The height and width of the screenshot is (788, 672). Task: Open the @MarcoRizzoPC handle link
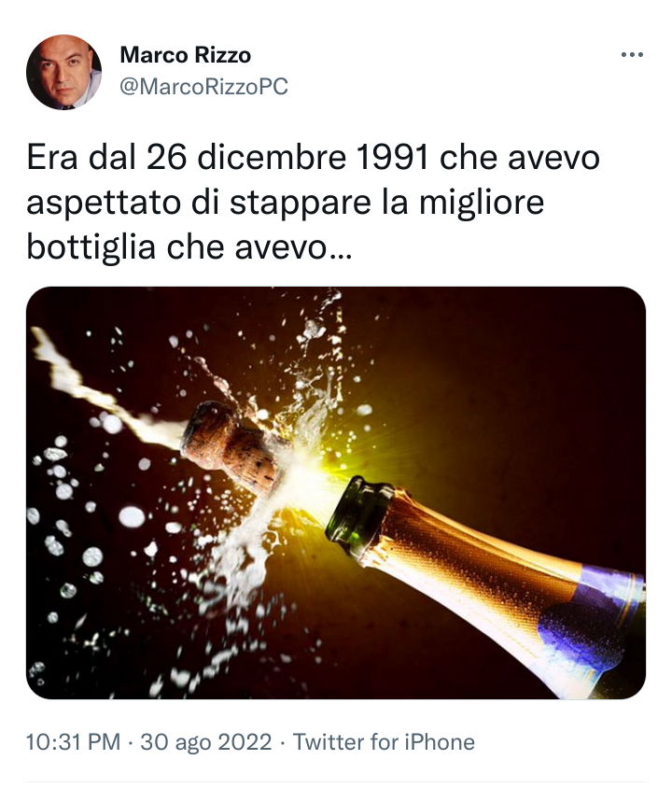(x=203, y=87)
